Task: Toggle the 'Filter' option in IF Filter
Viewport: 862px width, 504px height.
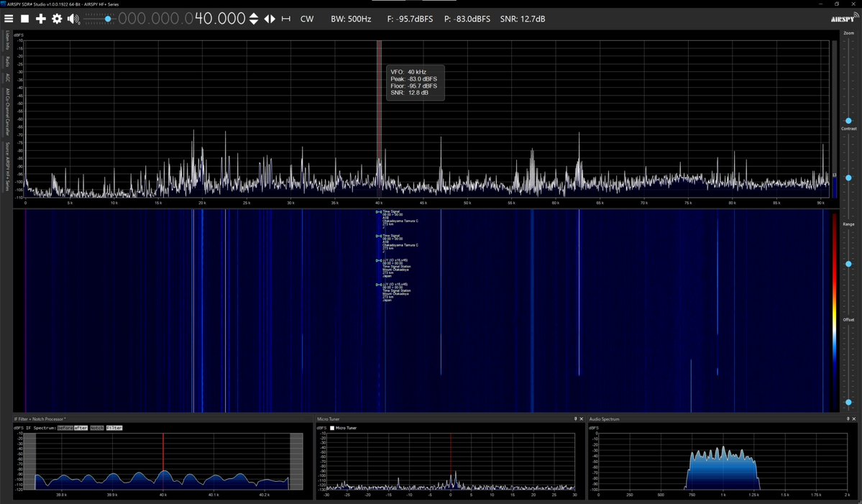Action: click(114, 428)
